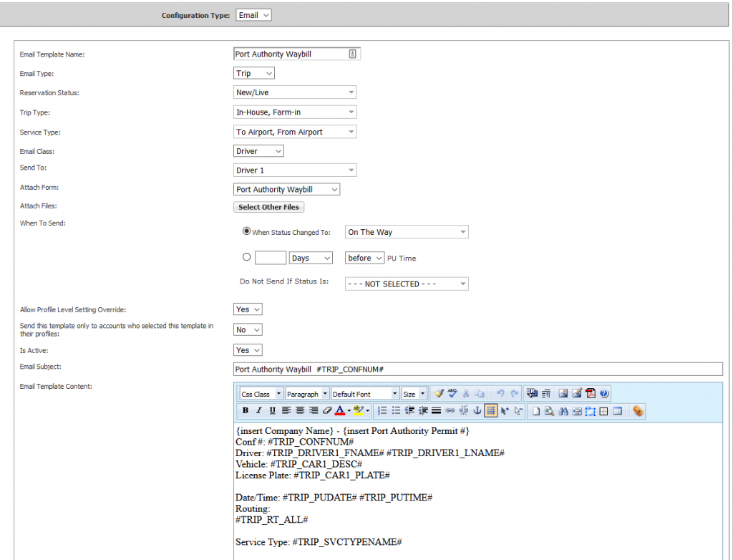This screenshot has height=560, width=733.
Task: Click the insert hyperlink icon
Action: coord(450,410)
